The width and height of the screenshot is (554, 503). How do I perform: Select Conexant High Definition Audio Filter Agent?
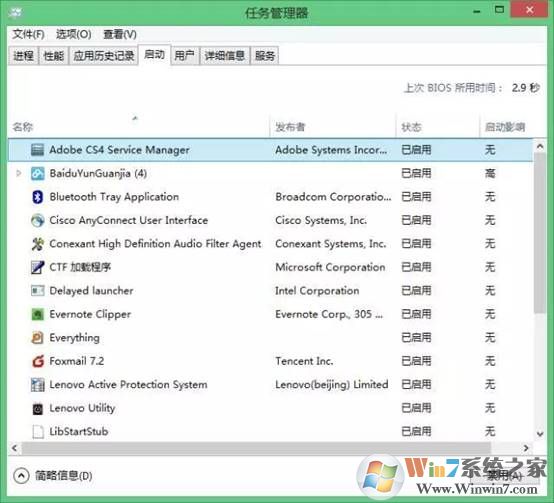coord(155,244)
